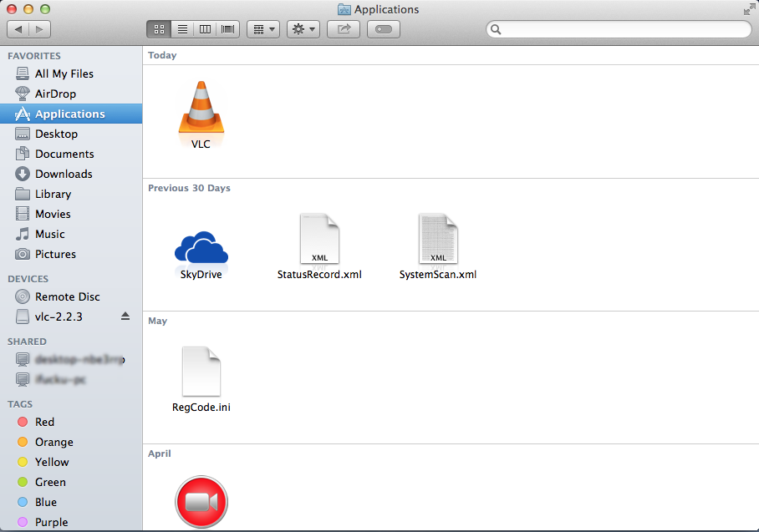Image resolution: width=759 pixels, height=532 pixels.
Task: Switch to column view
Action: [204, 28]
